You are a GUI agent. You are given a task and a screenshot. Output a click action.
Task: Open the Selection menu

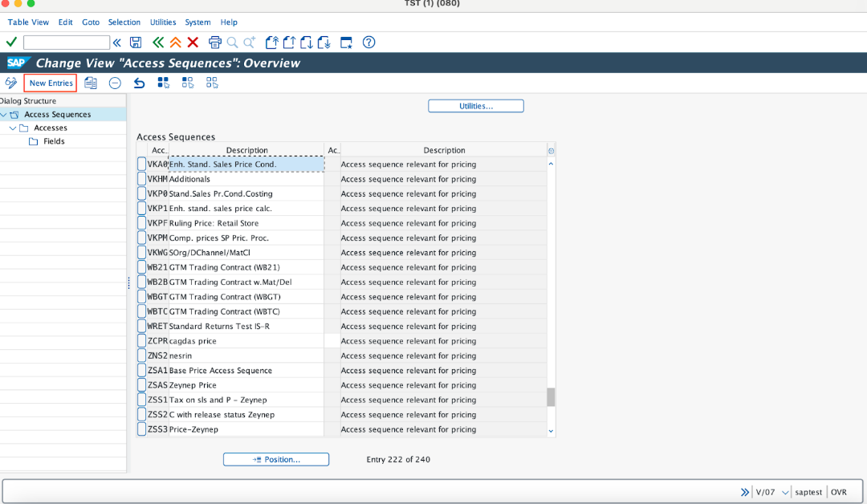tap(124, 22)
